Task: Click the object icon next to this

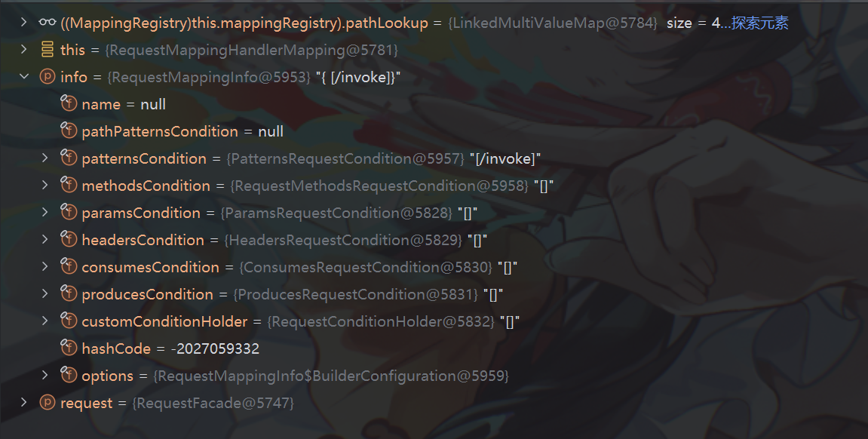Action: (x=47, y=49)
